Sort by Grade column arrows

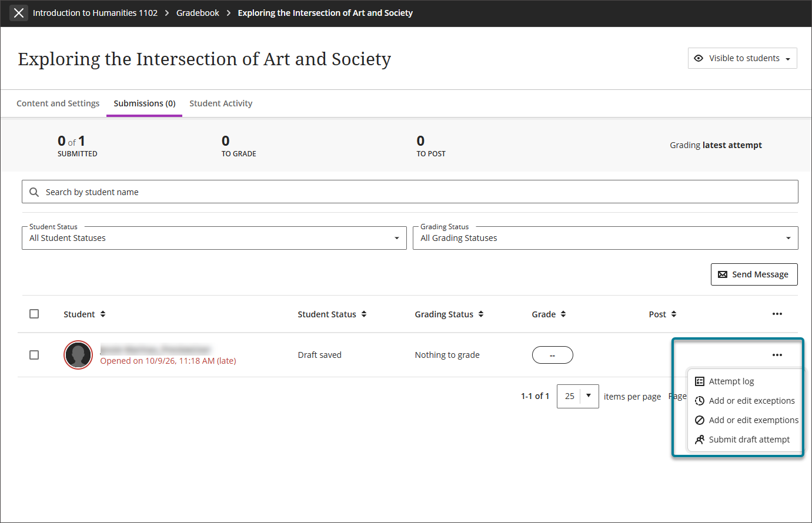563,314
